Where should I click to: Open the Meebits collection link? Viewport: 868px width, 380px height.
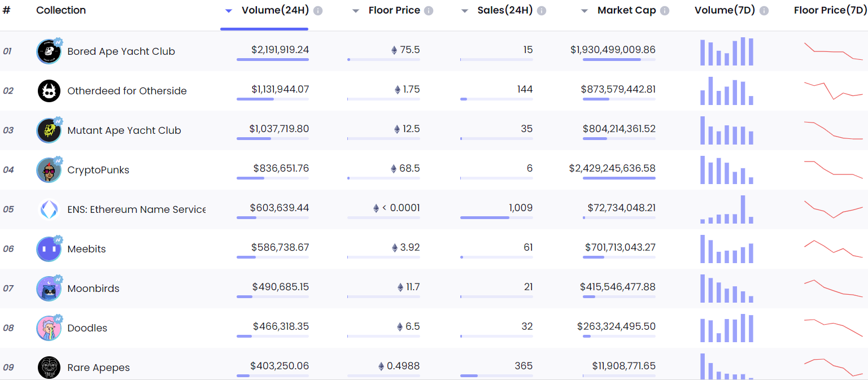[86, 249]
